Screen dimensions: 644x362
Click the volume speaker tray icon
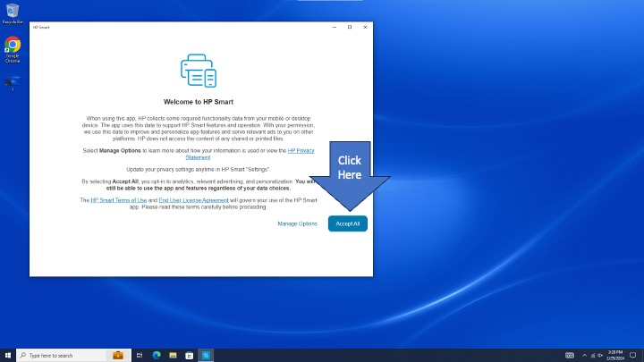(600, 356)
